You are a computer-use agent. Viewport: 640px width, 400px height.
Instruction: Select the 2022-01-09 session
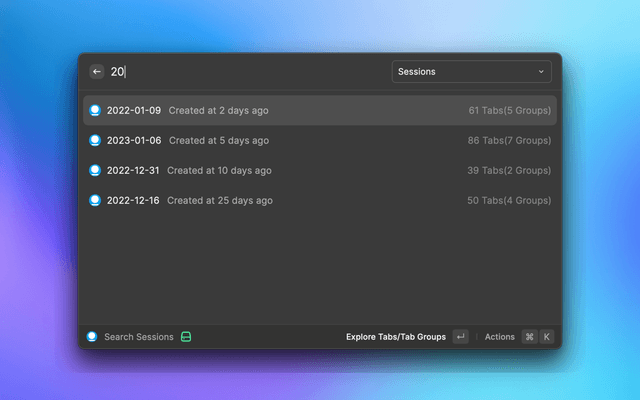pyautogui.click(x=134, y=110)
